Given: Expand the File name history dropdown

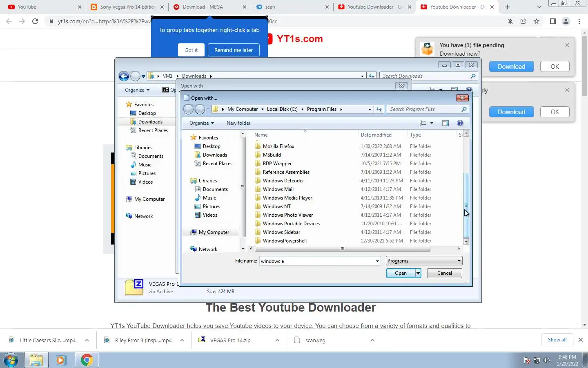Looking at the screenshot, I should [x=377, y=261].
